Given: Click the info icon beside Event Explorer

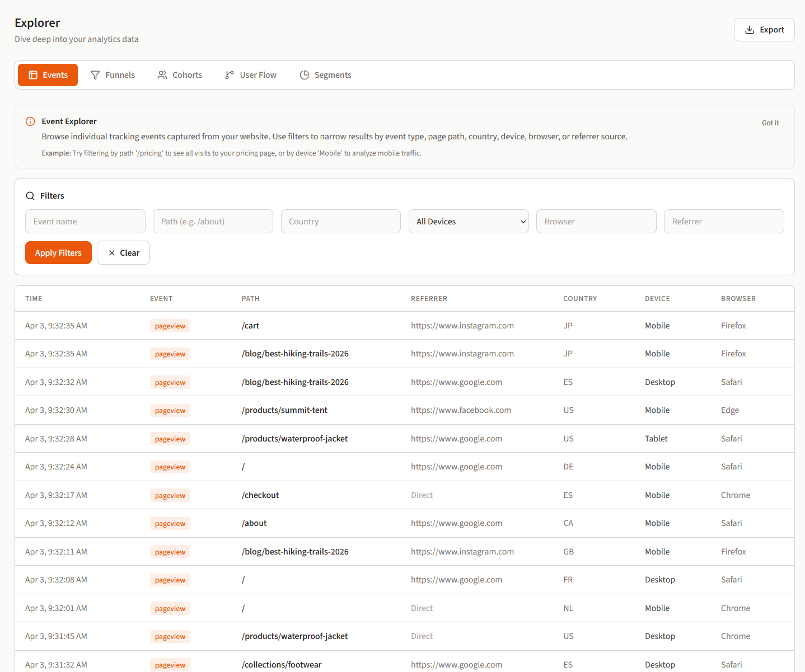Looking at the screenshot, I should tap(30, 121).
